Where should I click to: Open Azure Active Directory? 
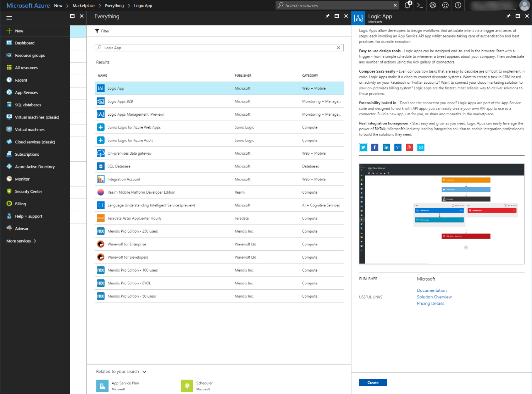click(x=35, y=167)
